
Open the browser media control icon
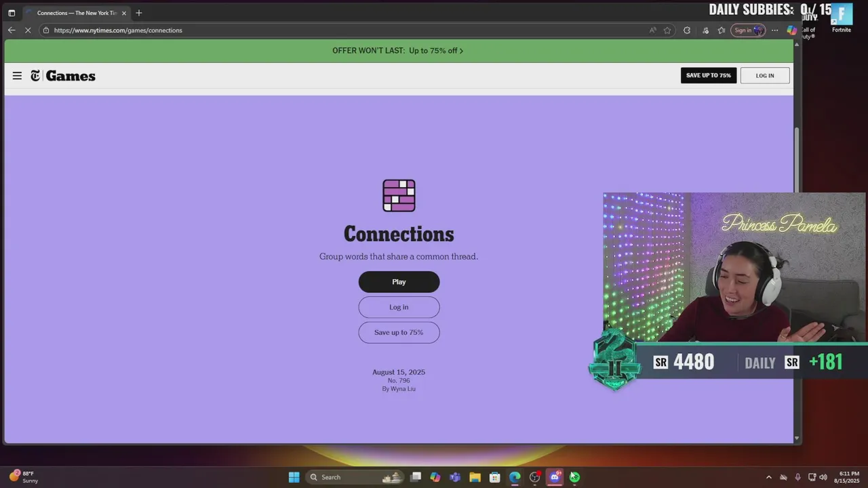(705, 30)
